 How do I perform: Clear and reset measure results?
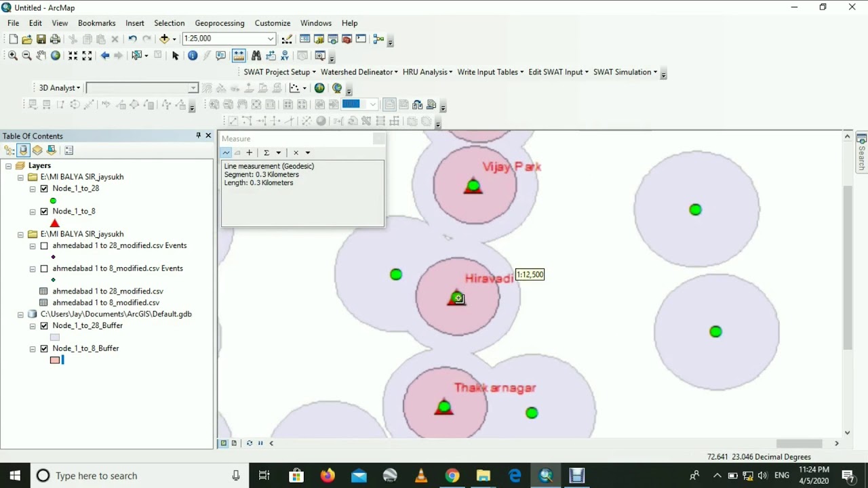click(x=296, y=152)
